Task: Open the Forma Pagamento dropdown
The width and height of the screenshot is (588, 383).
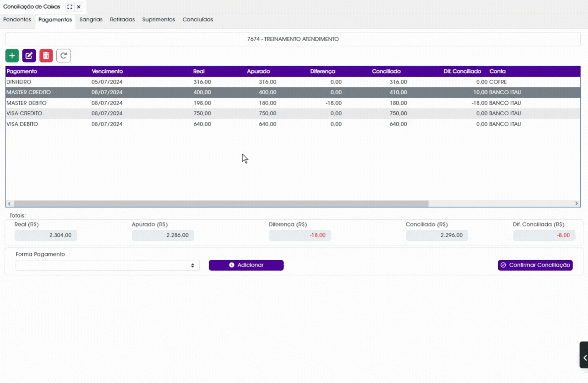Action: pos(108,265)
